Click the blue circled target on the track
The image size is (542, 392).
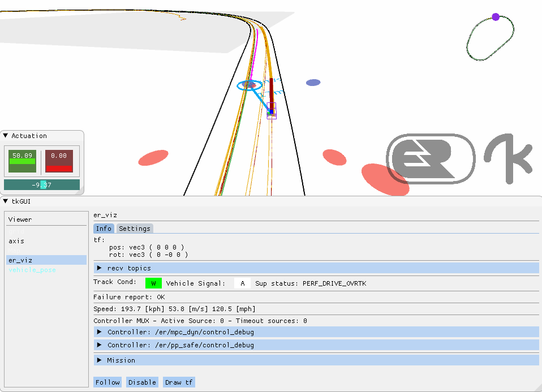click(249, 85)
